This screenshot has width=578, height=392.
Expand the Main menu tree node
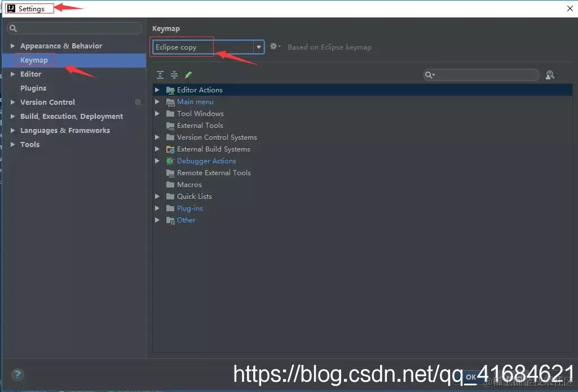157,101
